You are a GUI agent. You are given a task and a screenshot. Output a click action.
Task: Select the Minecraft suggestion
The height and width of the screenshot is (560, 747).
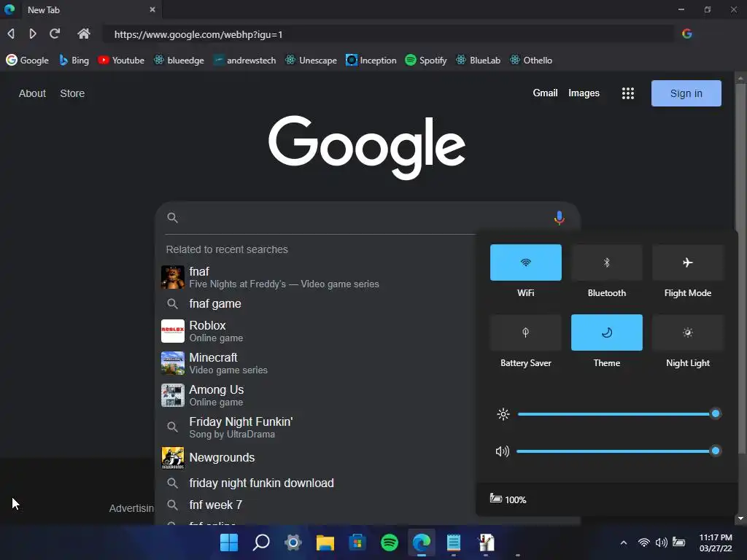(314, 363)
